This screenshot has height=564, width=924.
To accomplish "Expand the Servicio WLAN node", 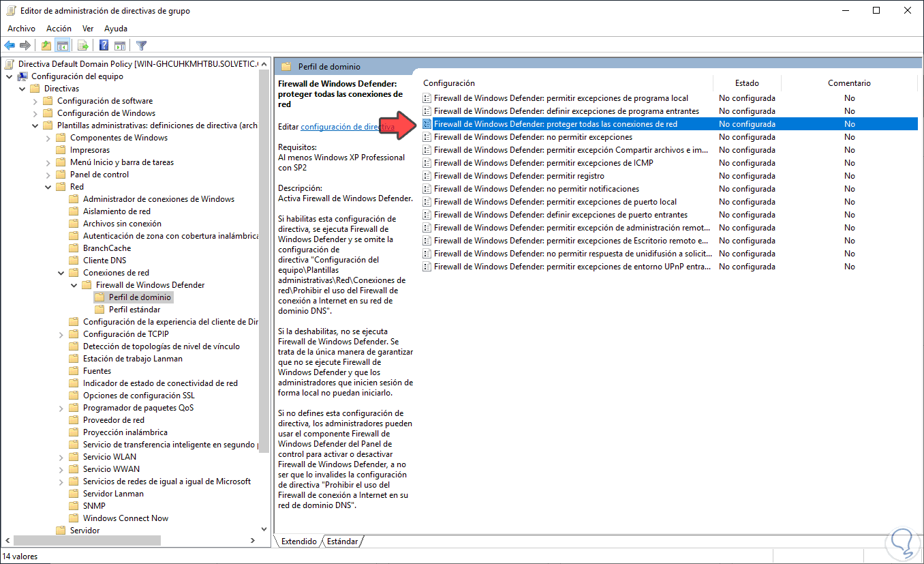I will (61, 457).
